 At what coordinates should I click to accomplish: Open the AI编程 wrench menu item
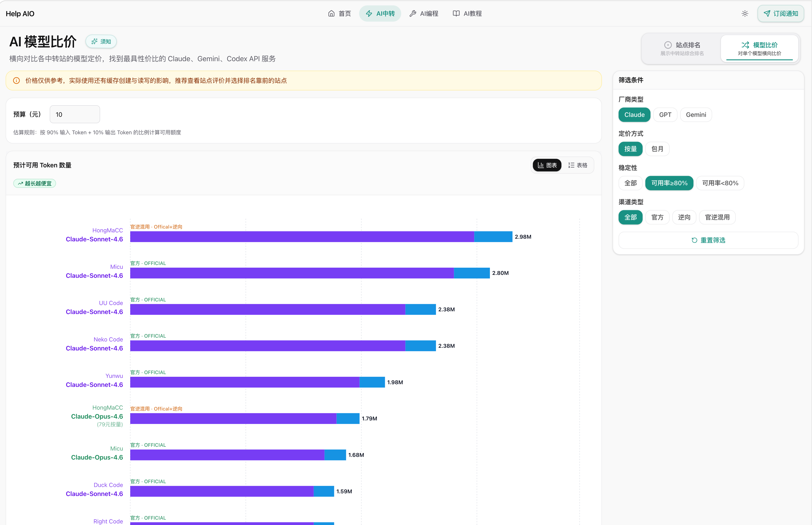coord(424,14)
